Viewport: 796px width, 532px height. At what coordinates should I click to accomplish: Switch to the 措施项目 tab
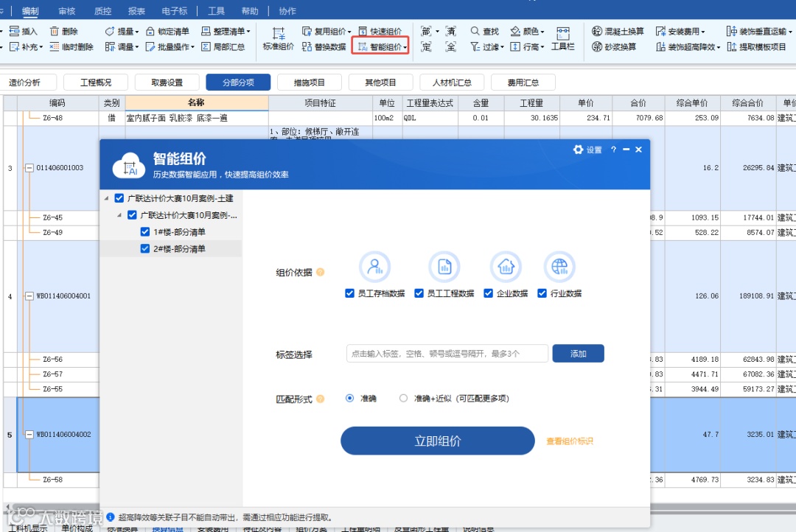point(309,83)
